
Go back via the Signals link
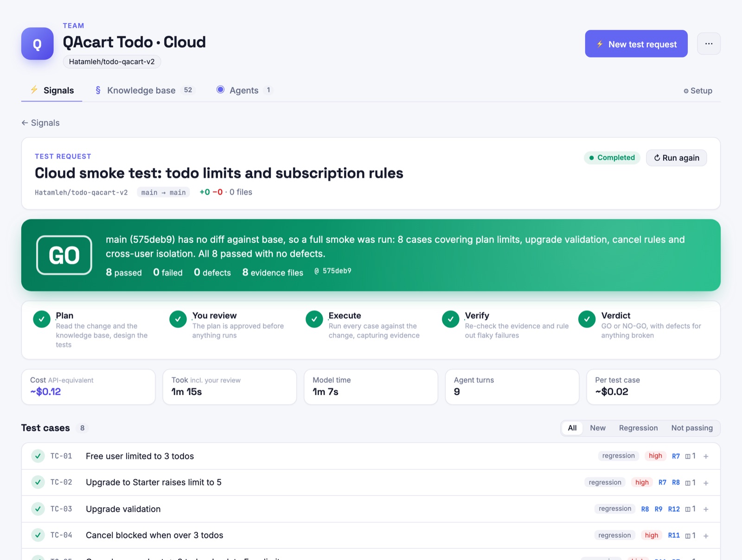(40, 123)
